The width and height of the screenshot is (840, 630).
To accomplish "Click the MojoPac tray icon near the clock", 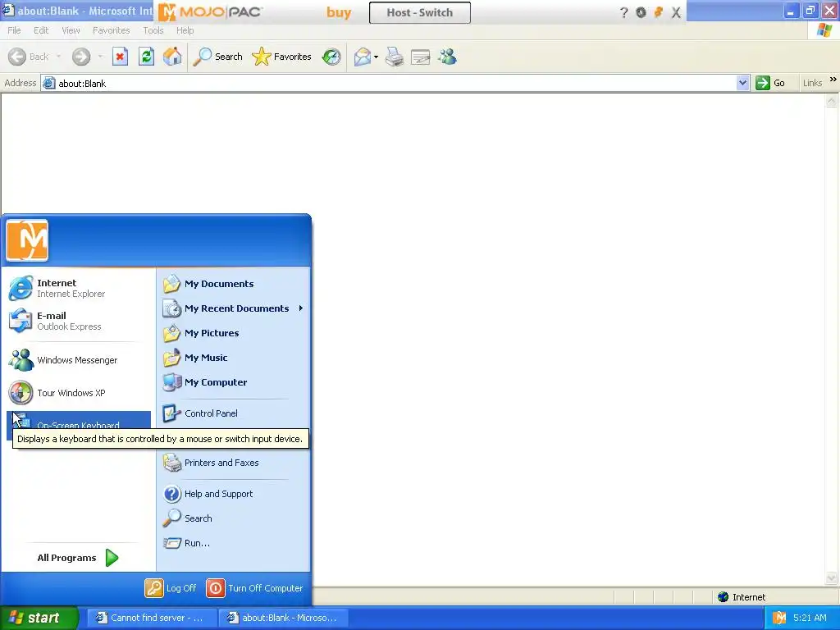I will [x=779, y=618].
